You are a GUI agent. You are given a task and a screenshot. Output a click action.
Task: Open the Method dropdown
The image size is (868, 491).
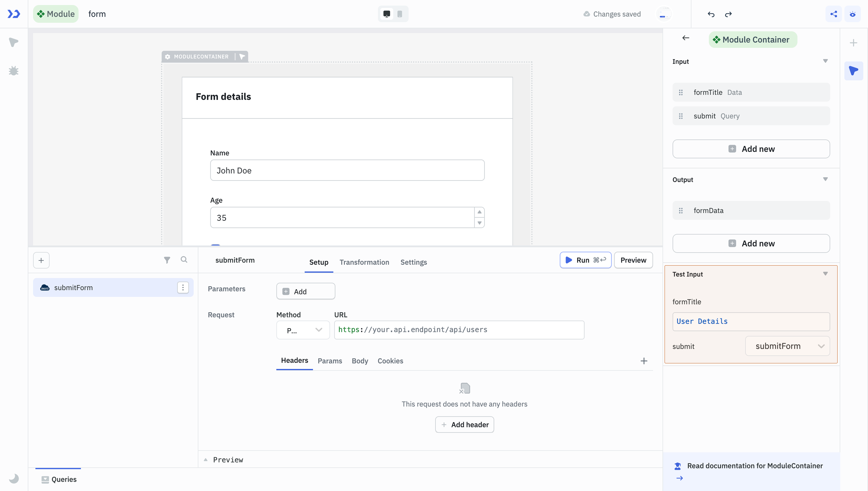(303, 330)
